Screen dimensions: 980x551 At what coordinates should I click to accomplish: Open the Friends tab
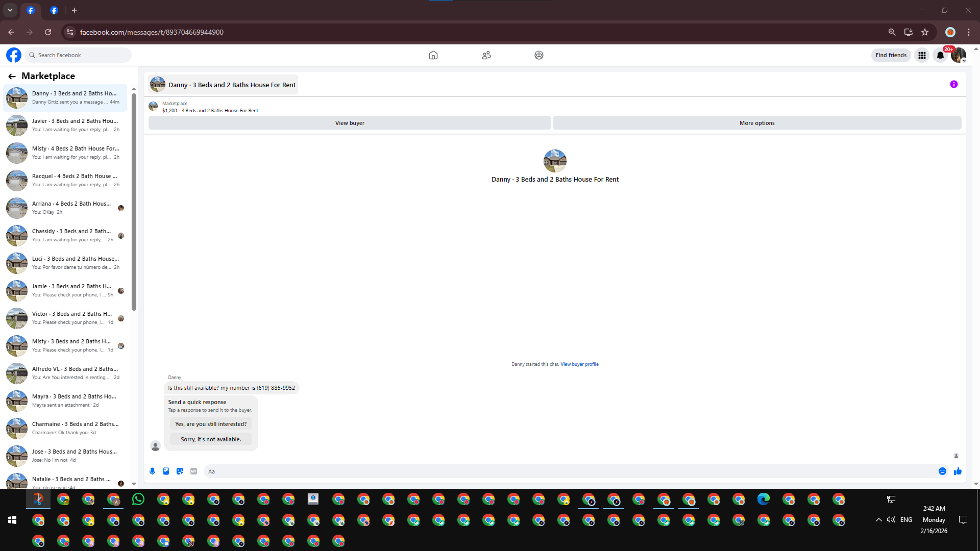tap(486, 55)
